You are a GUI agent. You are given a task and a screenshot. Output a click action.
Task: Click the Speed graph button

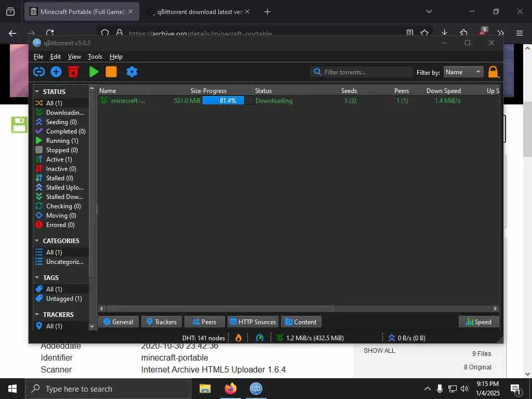[x=478, y=322]
